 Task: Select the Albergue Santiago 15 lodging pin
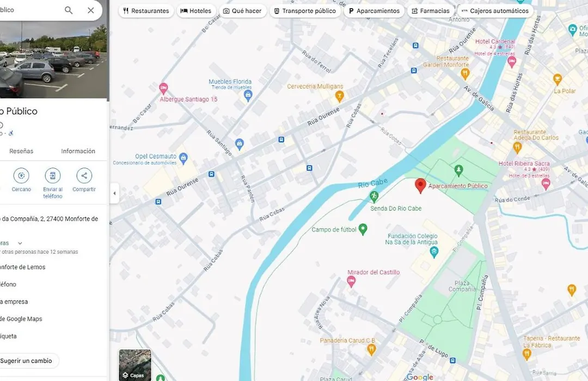tap(163, 89)
